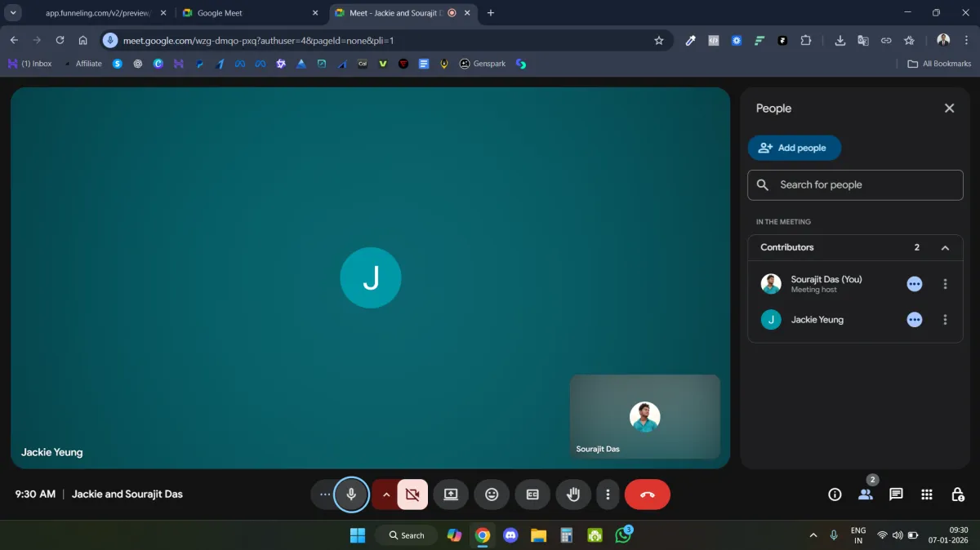
Task: Click the link chain toolbar icon
Action: coord(886,40)
